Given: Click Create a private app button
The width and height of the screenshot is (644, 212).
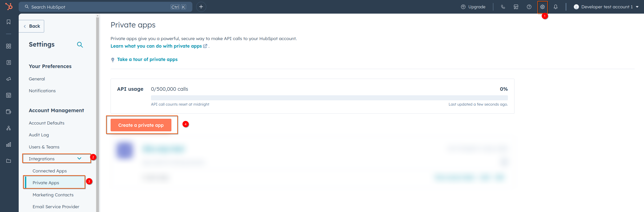Looking at the screenshot, I should pos(141,125).
